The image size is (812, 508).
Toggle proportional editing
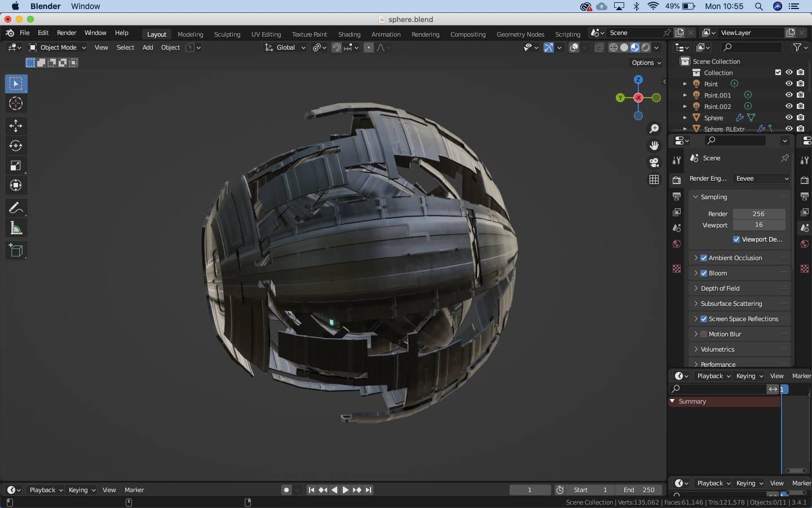coord(369,47)
